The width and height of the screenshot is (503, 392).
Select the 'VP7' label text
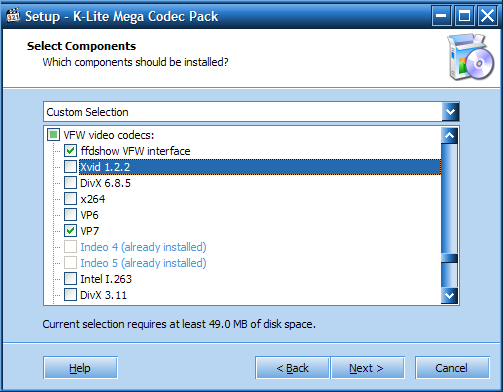click(x=90, y=231)
